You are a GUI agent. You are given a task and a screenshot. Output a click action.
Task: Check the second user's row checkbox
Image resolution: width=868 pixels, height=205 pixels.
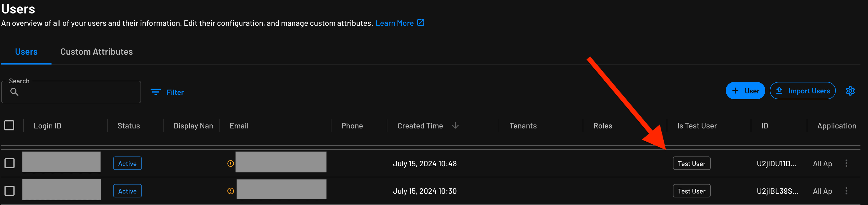pos(10,190)
